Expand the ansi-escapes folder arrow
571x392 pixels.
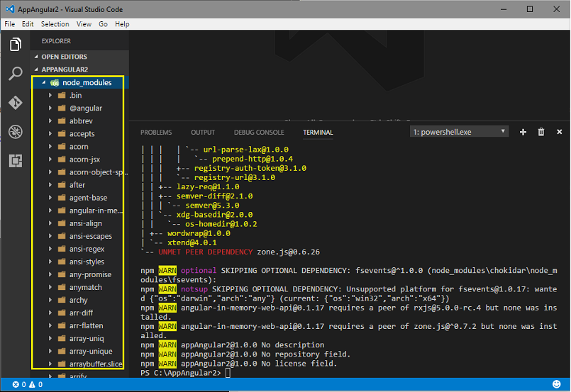pyautogui.click(x=50, y=236)
